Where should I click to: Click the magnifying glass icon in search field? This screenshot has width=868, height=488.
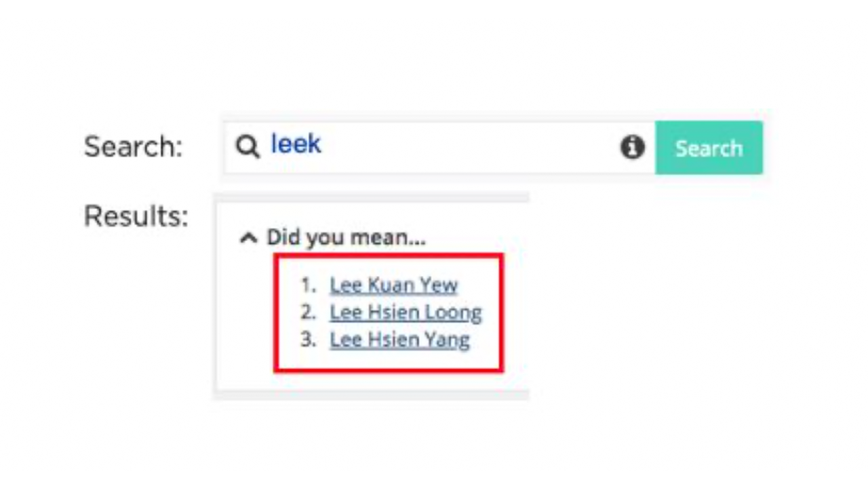coord(248,146)
